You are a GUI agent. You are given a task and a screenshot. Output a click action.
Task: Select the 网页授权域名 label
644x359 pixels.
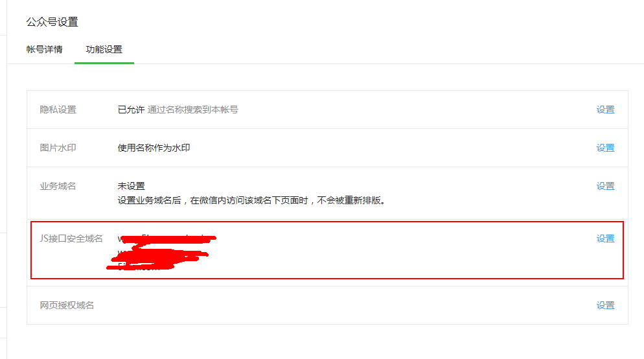click(x=67, y=305)
